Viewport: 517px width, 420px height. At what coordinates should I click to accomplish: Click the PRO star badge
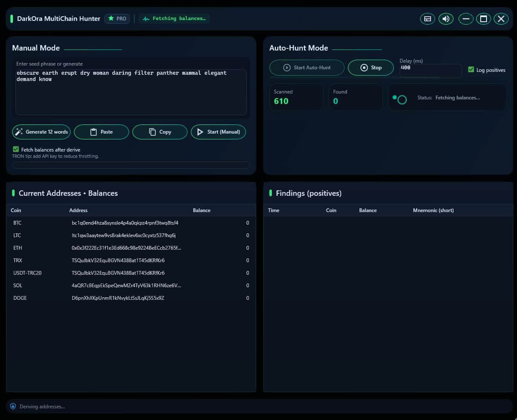point(117,19)
